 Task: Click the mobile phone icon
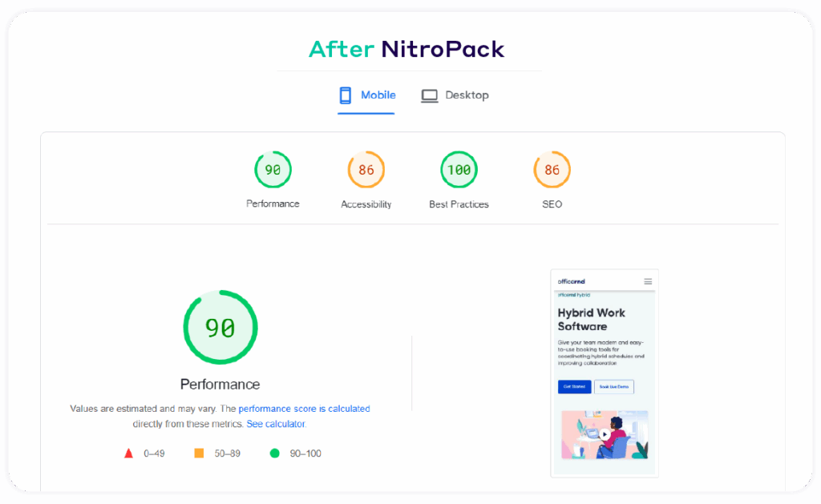[x=345, y=95]
